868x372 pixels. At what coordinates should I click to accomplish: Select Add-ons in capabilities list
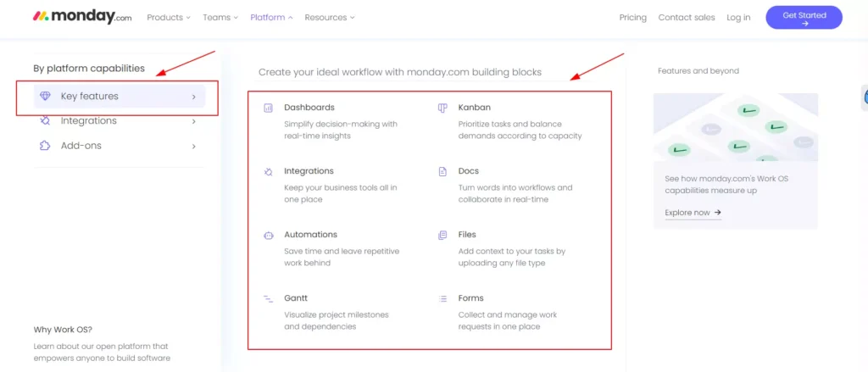[120, 146]
